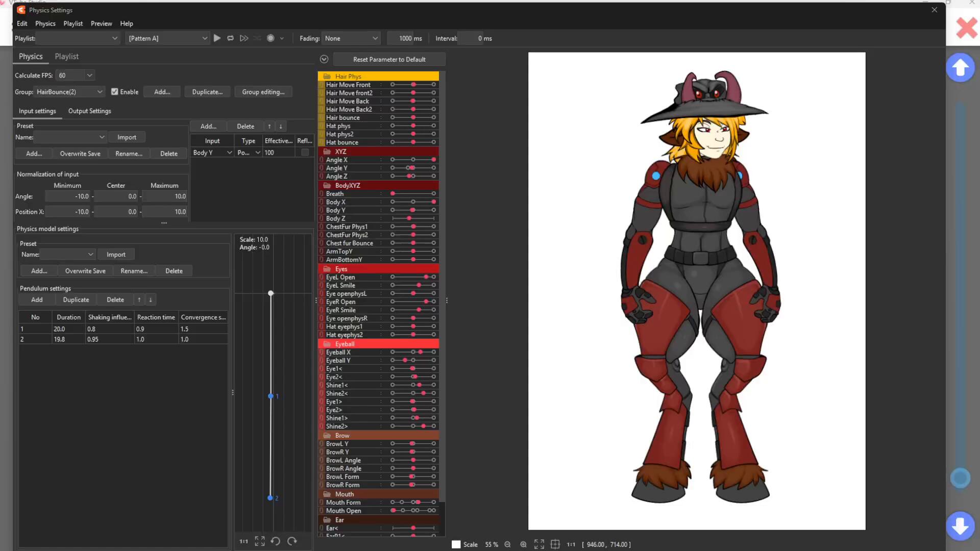Screen dimensions: 980x551
Task: Click the blue up arrow button
Action: click(x=960, y=67)
